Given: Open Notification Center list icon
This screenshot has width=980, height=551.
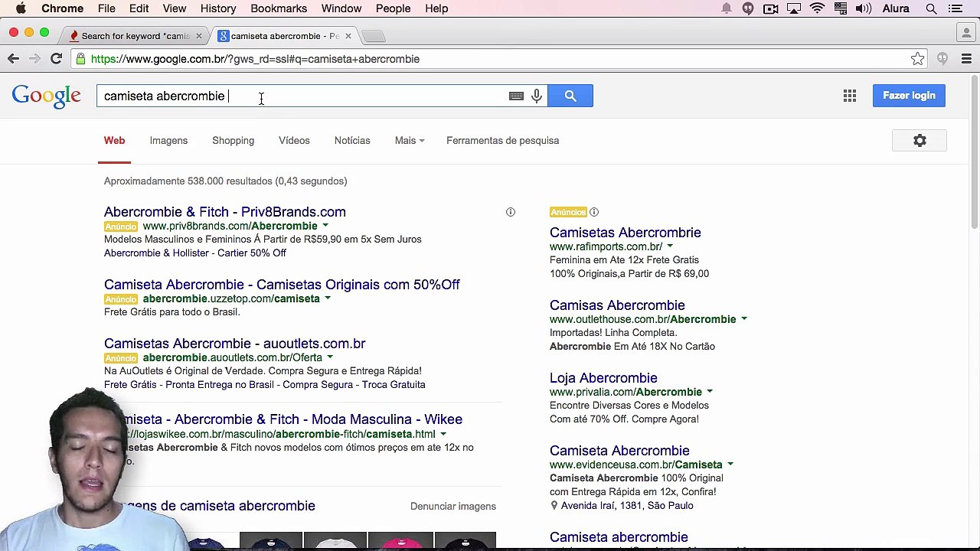Looking at the screenshot, I should pos(955,8).
